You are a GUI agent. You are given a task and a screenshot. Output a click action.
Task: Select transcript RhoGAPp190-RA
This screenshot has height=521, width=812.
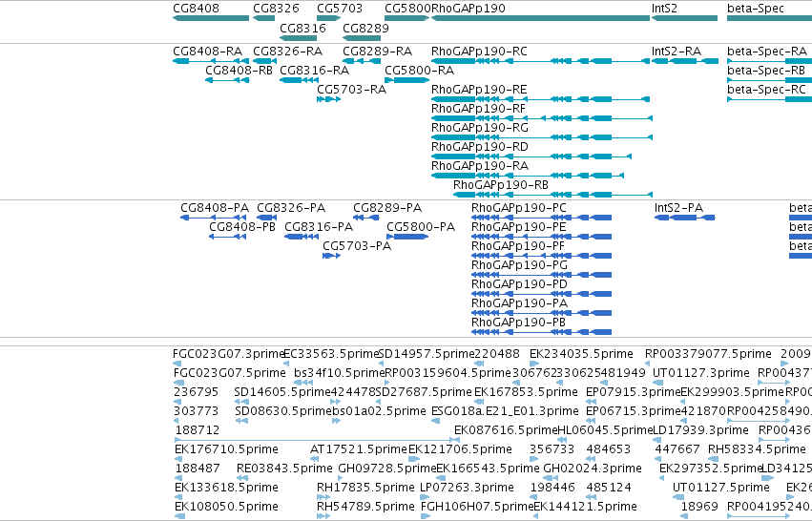point(527,176)
